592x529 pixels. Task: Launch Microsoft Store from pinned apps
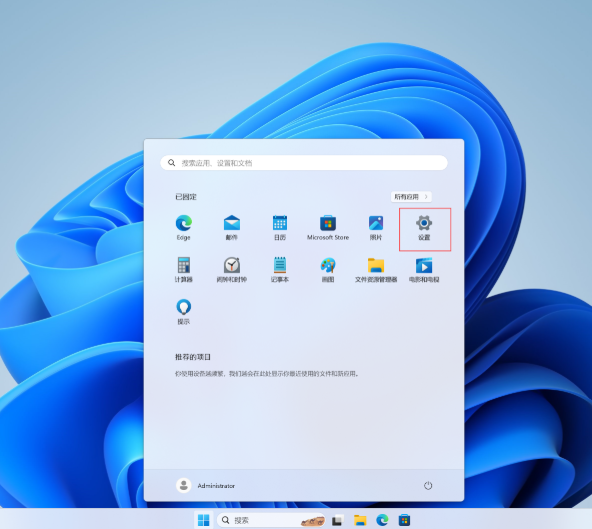(328, 228)
